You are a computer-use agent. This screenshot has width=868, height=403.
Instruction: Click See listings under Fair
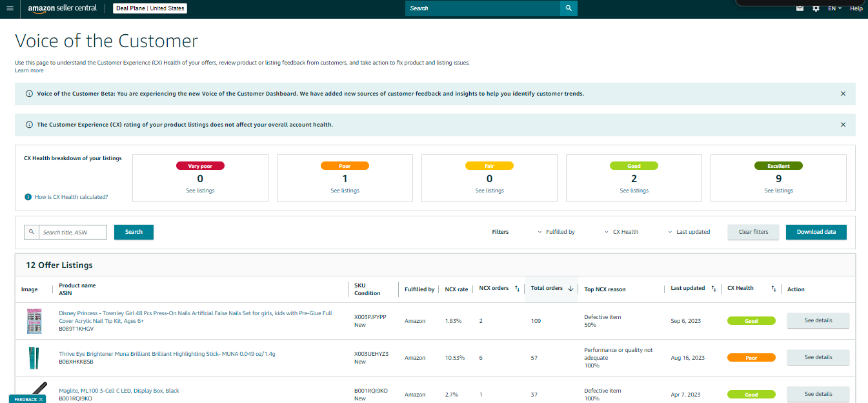pos(489,191)
